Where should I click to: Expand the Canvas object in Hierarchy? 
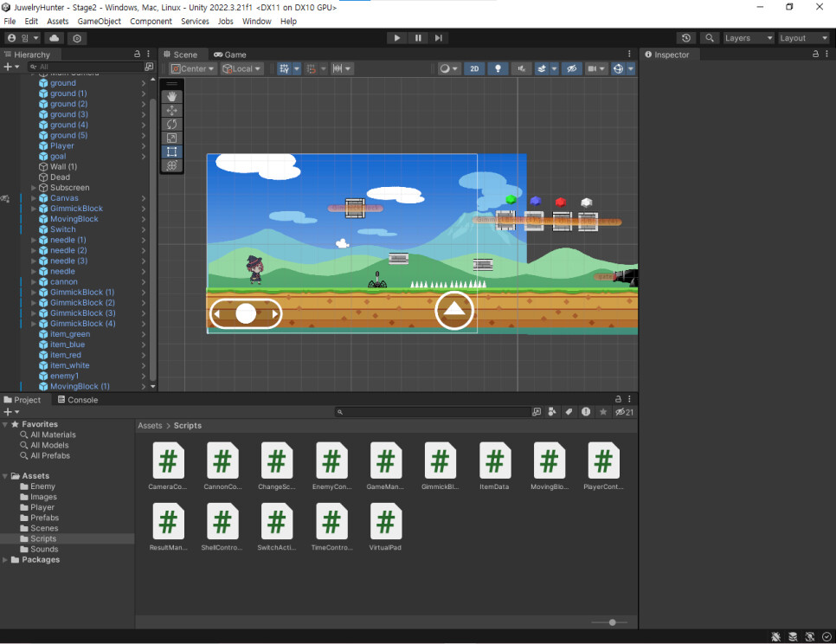pos(34,198)
